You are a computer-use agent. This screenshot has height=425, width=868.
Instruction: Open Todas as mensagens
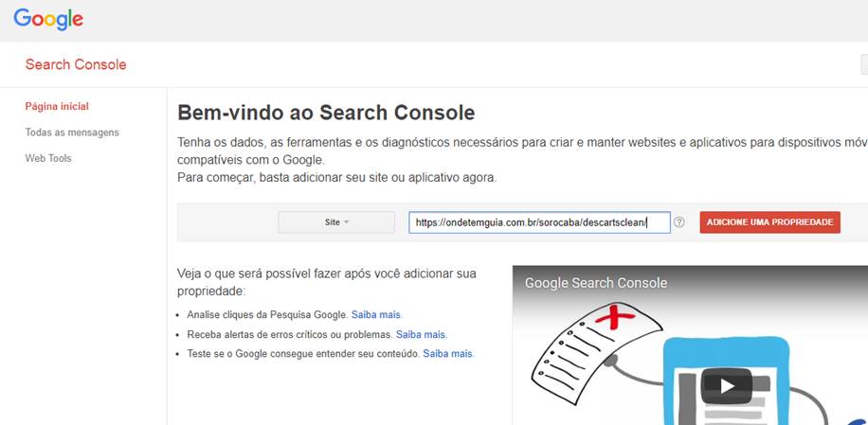click(72, 133)
